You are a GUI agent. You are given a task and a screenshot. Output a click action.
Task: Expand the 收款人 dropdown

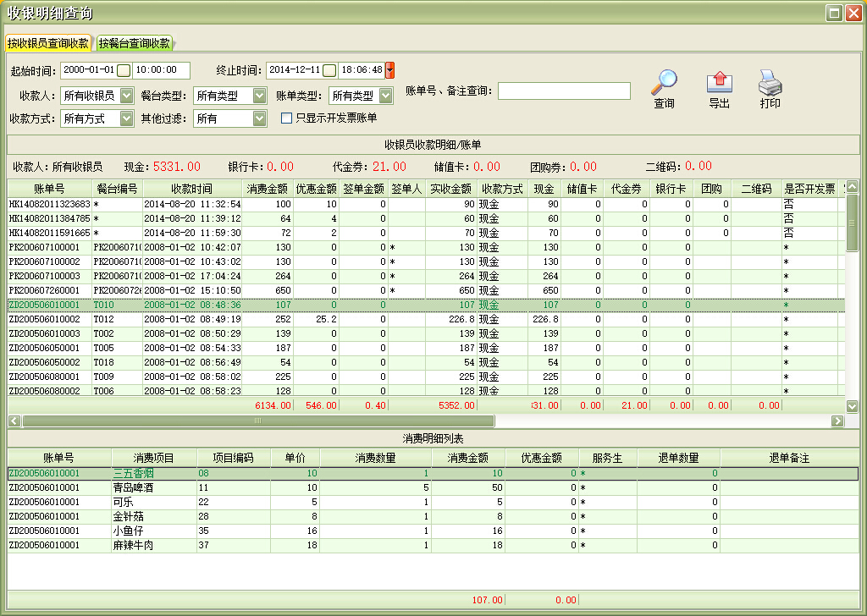pyautogui.click(x=126, y=96)
